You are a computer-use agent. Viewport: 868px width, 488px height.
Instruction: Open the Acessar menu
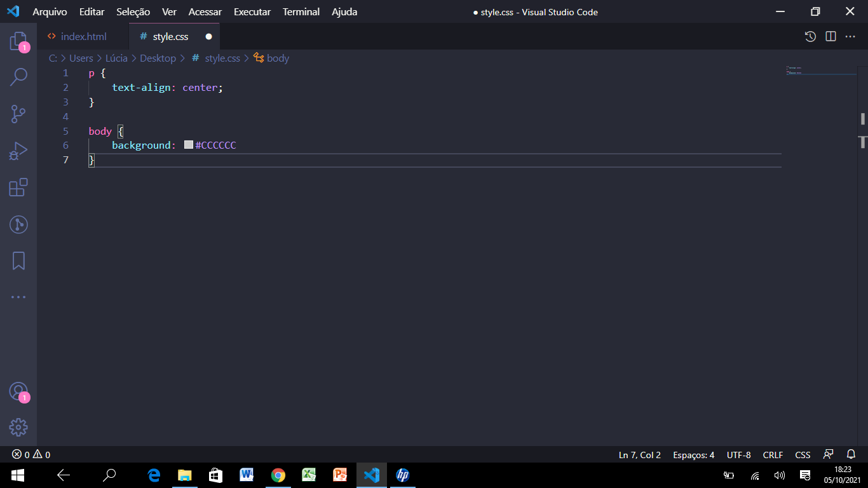tap(205, 11)
